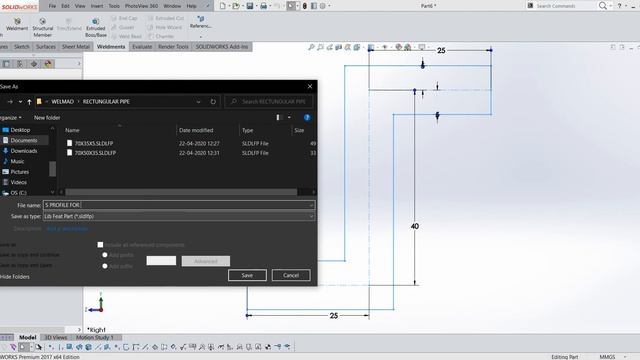Click the Advanced button
This screenshot has height=360, width=640.
coord(206,261)
